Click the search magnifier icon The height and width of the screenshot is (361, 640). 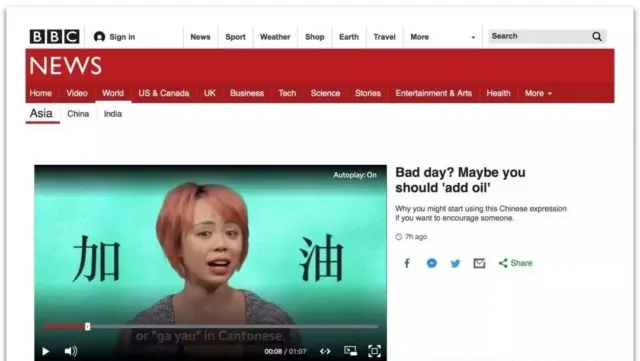tap(597, 36)
